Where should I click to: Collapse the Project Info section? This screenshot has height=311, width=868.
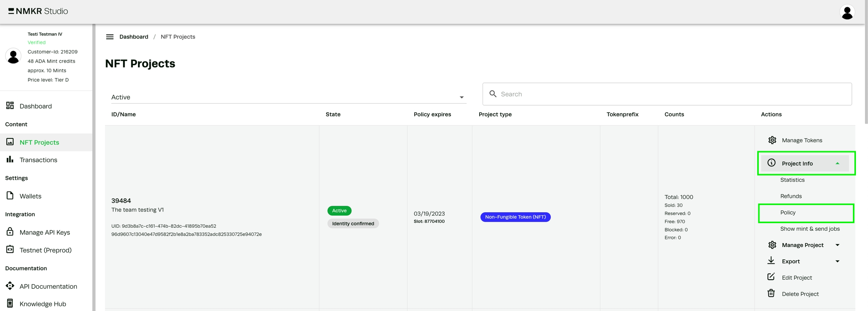coord(837,163)
